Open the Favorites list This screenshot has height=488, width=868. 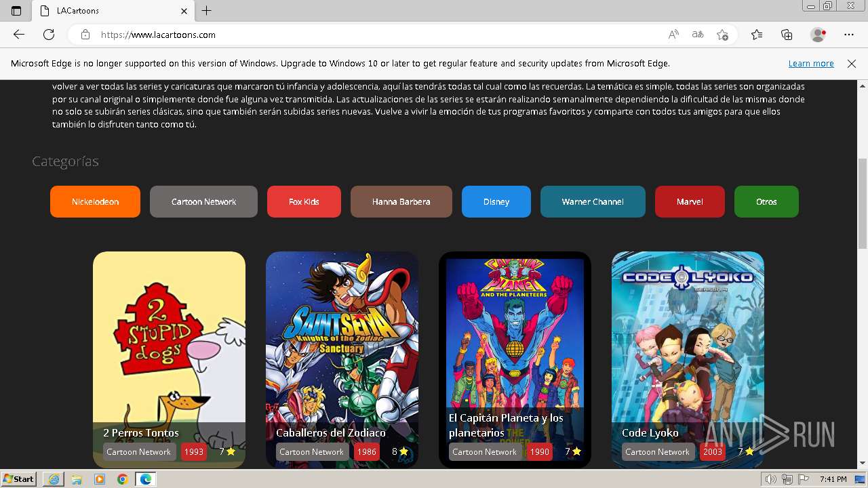point(757,35)
